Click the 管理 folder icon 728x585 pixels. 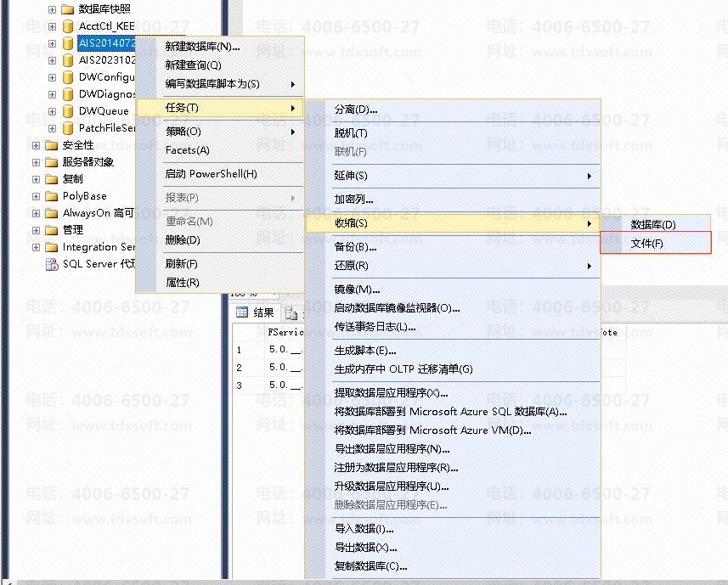(52, 230)
